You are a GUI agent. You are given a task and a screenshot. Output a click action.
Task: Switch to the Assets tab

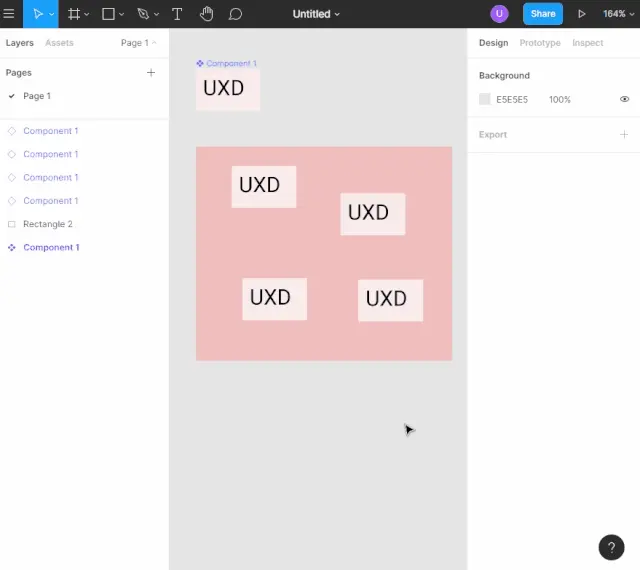point(59,43)
